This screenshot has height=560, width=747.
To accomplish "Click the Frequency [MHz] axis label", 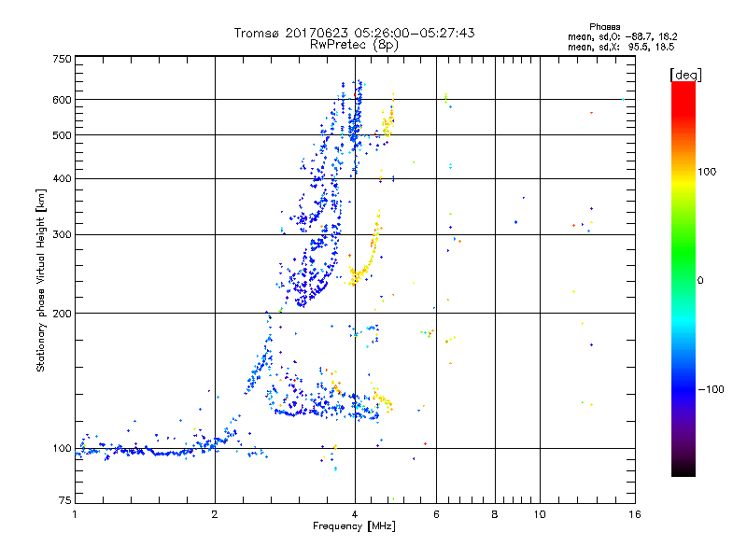I will point(355,526).
